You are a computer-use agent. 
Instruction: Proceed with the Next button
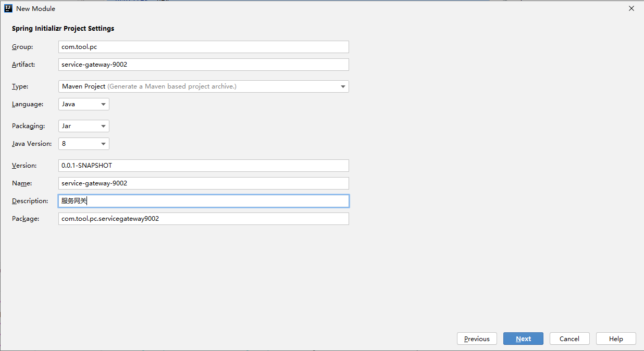click(x=523, y=339)
